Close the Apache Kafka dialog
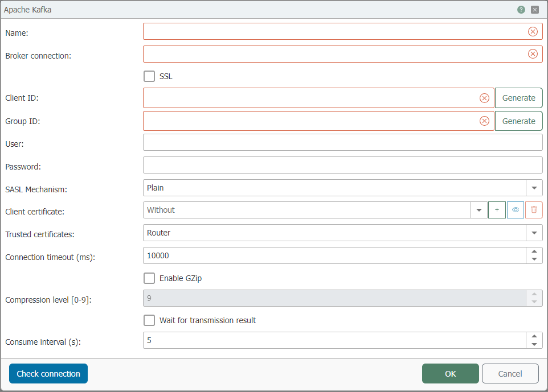 (535, 10)
